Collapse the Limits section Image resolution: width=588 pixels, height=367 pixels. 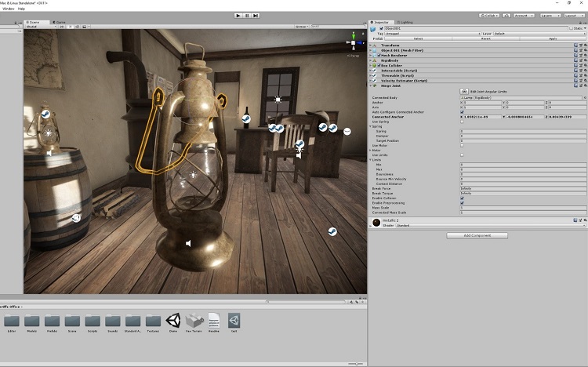(x=371, y=159)
